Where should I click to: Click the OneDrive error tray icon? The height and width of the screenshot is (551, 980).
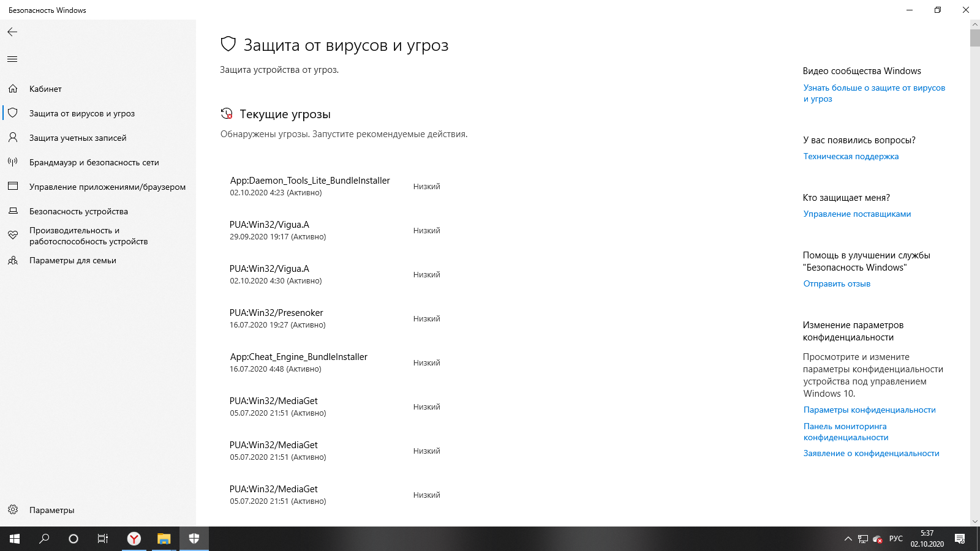coord(878,539)
